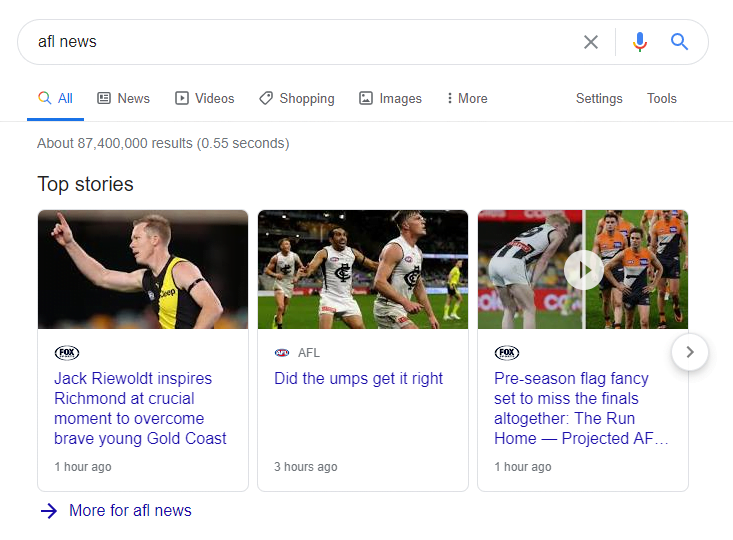The width and height of the screenshot is (733, 540).
Task: Open the Jack Riewoldt Richmond story photo
Action: [x=143, y=269]
